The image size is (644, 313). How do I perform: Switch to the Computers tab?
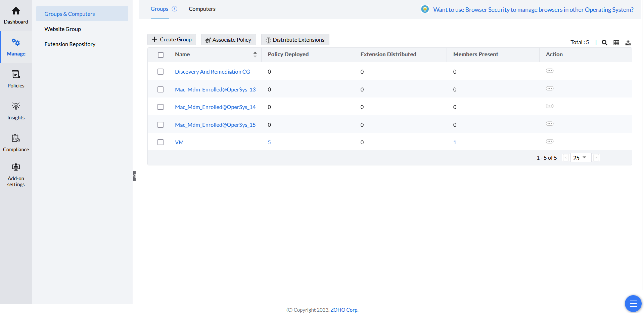(x=202, y=9)
